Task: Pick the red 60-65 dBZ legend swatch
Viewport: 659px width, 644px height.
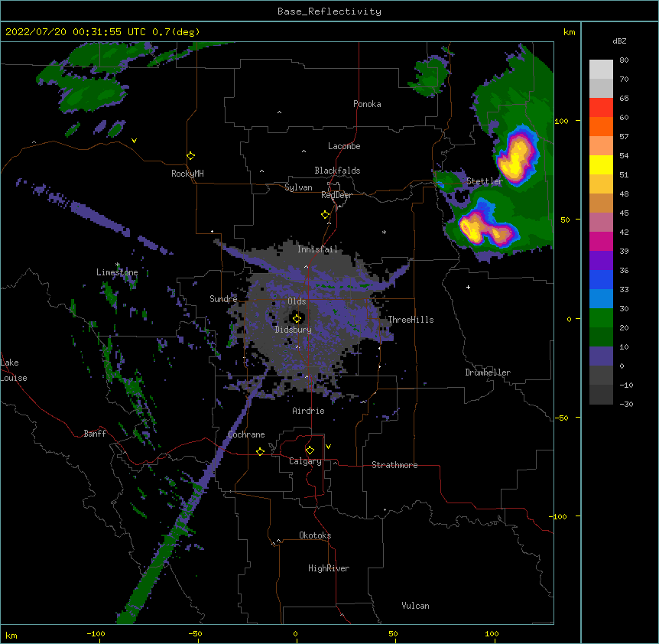Action: coord(601,108)
